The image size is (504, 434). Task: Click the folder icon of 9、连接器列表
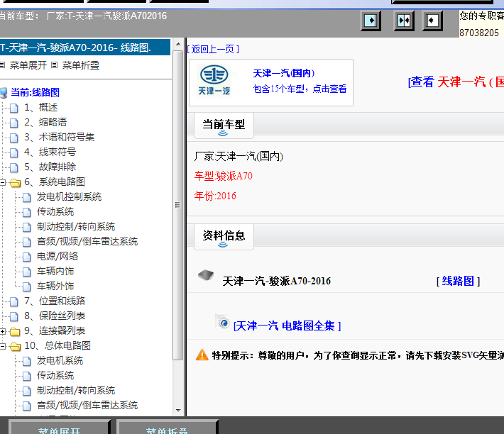pyautogui.click(x=15, y=331)
